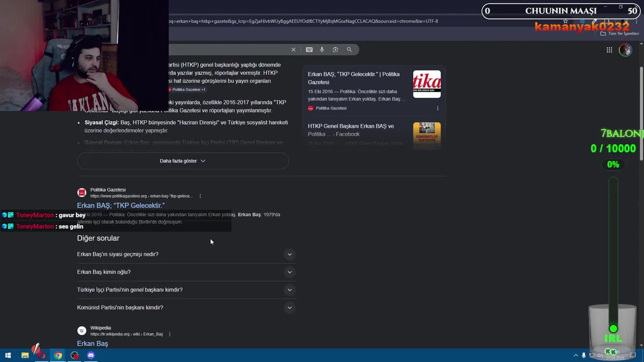This screenshot has width=644, height=362.
Task: Click the Wikipedia result favicon
Action: click(x=82, y=331)
